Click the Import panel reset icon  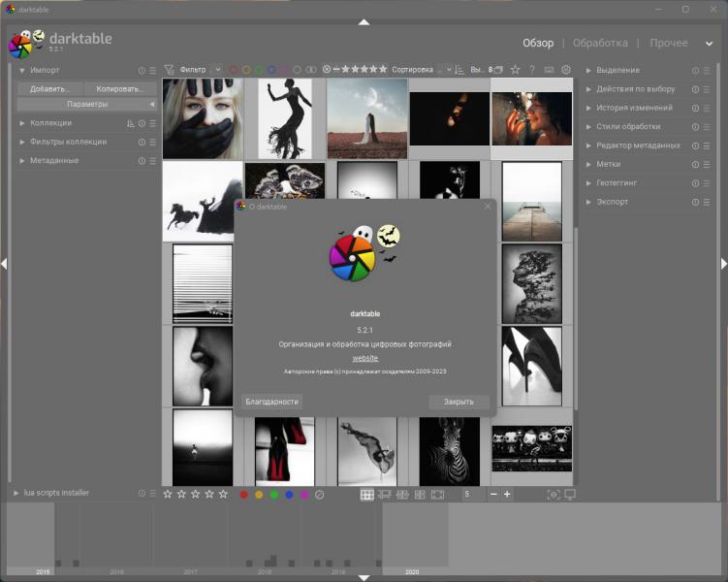(142, 71)
